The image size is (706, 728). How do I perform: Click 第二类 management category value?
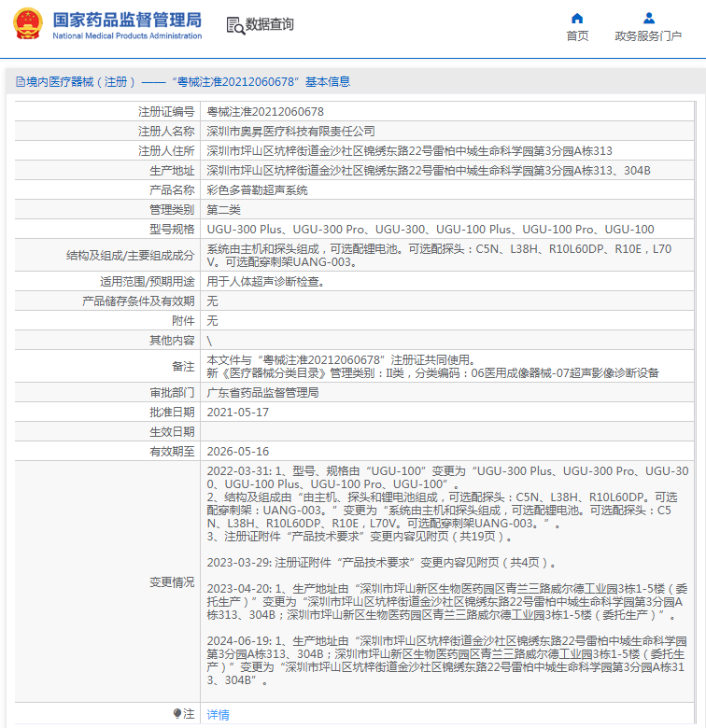tap(223, 209)
